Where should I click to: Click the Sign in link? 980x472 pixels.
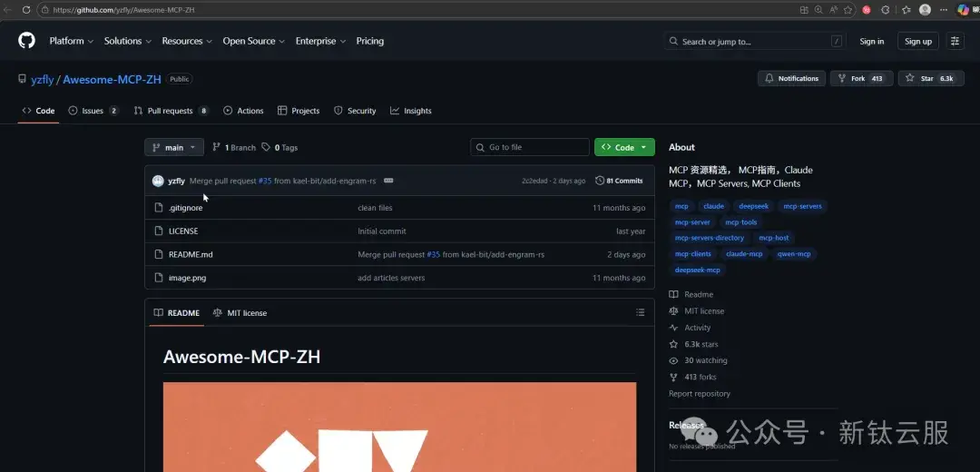(871, 41)
